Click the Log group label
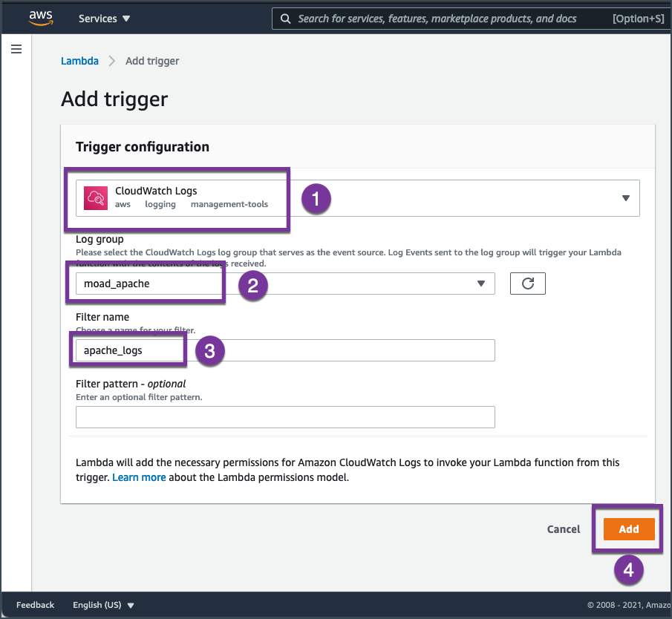This screenshot has height=619, width=672. pos(100,239)
